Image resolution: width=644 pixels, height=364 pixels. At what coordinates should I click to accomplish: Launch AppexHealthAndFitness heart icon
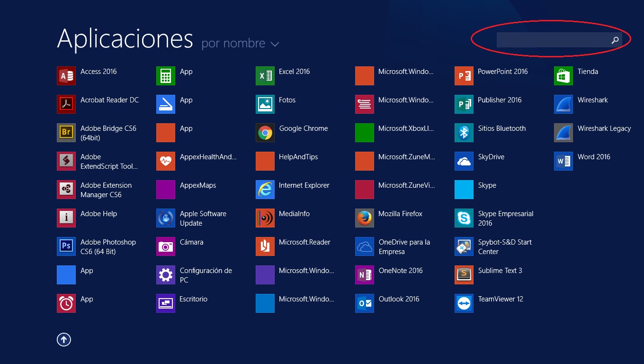click(166, 161)
